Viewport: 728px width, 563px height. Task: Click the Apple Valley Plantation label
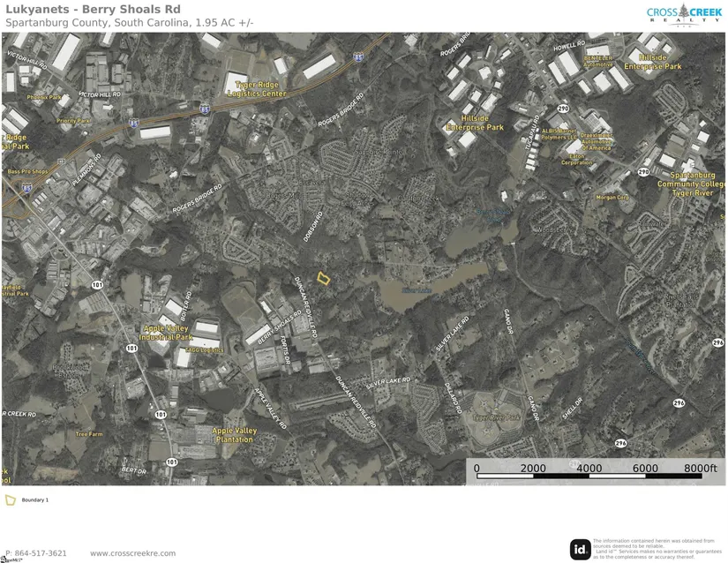(234, 434)
